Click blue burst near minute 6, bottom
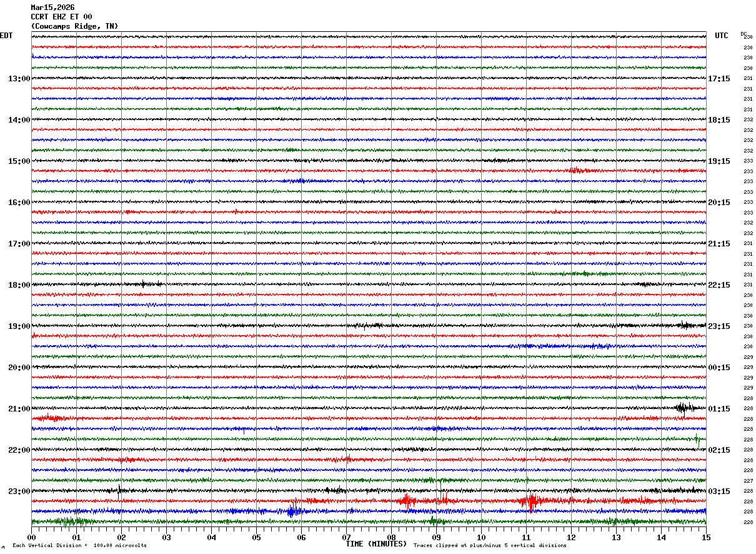This screenshot has height=554, width=756. 292,511
